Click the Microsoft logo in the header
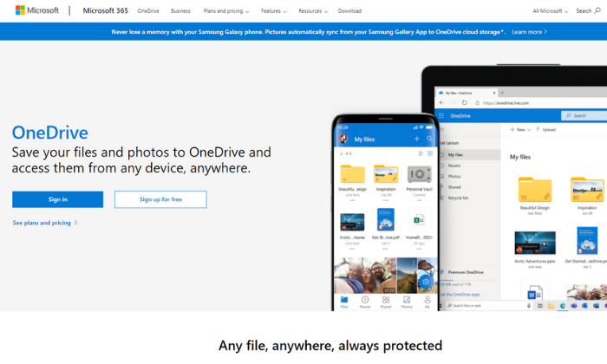This screenshot has height=364, width=607. (37, 10)
